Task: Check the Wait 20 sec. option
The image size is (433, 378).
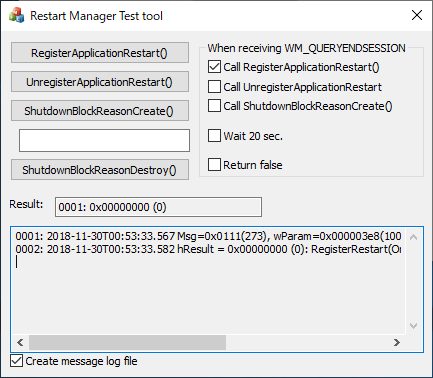Action: [x=214, y=136]
